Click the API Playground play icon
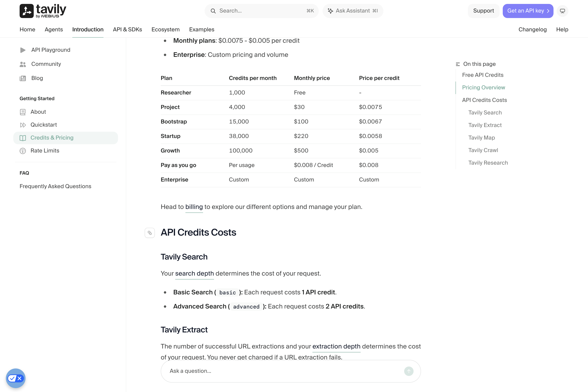The height and width of the screenshot is (392, 588). 23,50
